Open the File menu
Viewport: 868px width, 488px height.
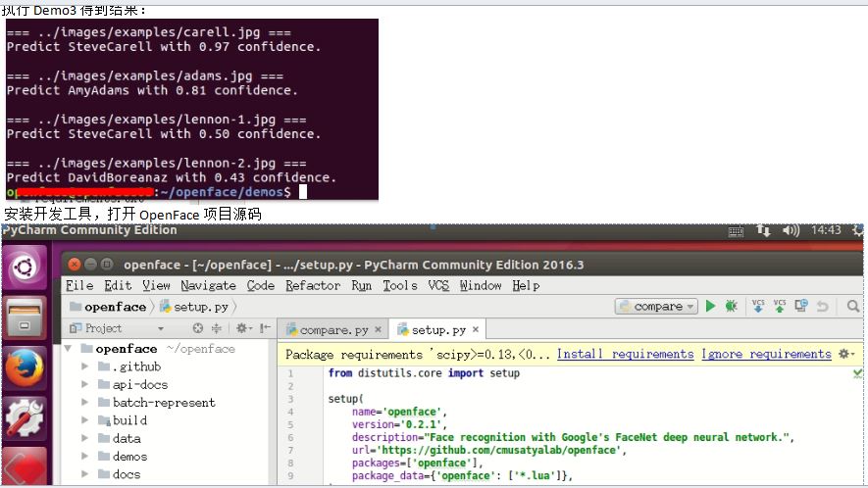(79, 285)
